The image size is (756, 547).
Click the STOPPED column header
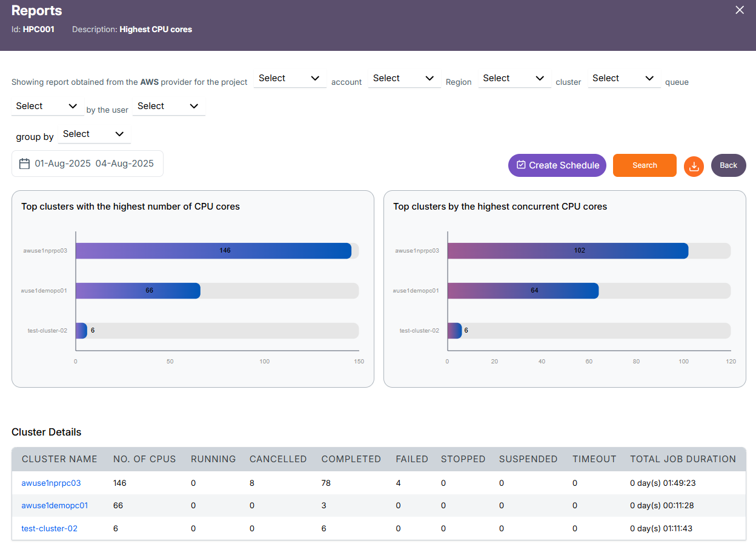click(x=463, y=459)
